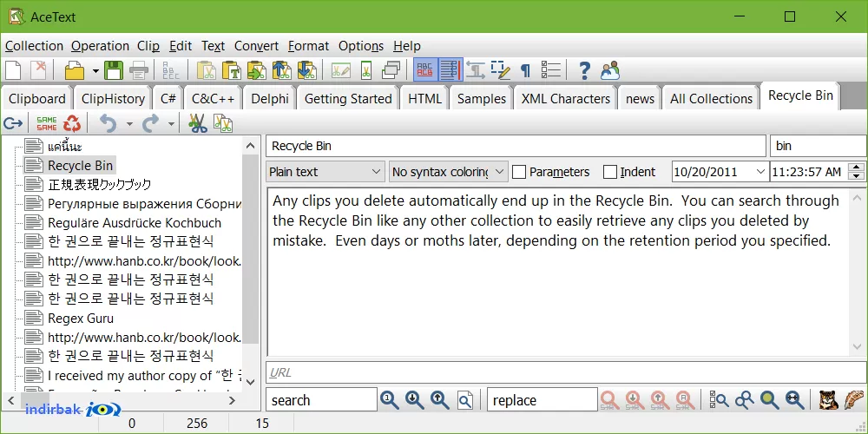Increase time with the spinner up arrow
The image size is (868, 434).
pos(857,168)
